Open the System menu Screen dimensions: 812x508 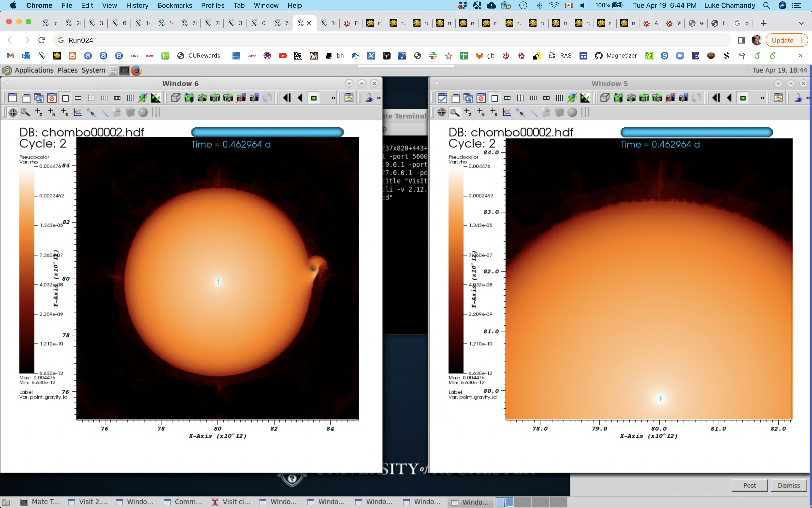pyautogui.click(x=93, y=70)
